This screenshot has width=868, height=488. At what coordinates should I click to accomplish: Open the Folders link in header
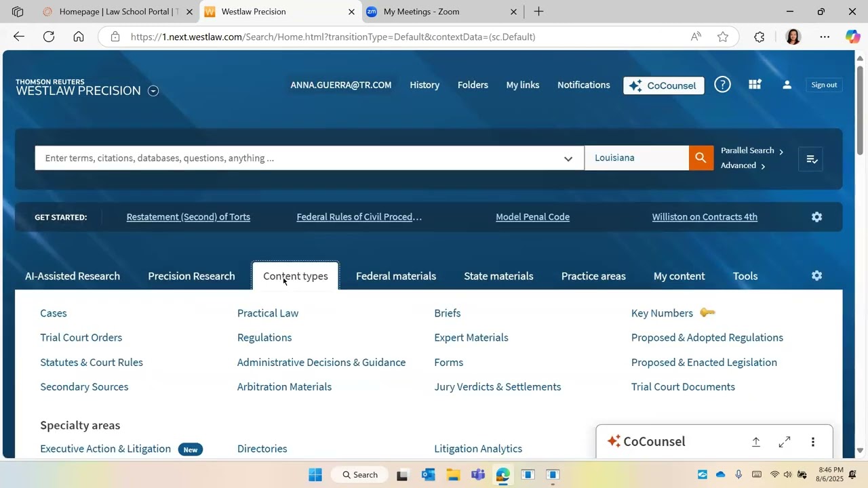click(473, 85)
